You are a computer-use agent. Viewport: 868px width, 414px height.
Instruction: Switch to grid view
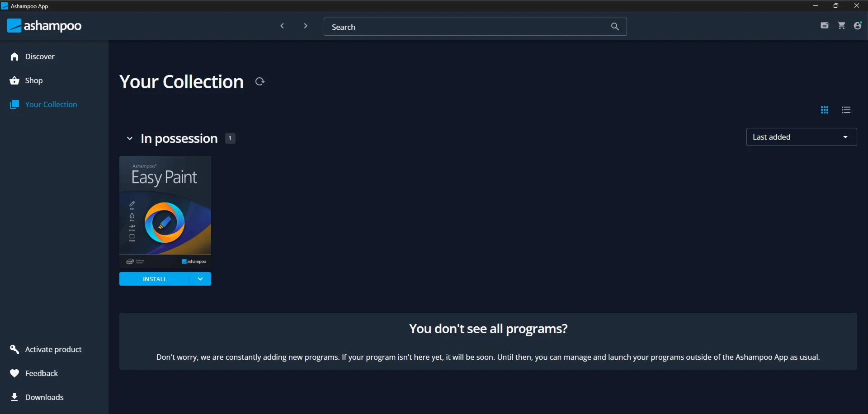(x=825, y=110)
